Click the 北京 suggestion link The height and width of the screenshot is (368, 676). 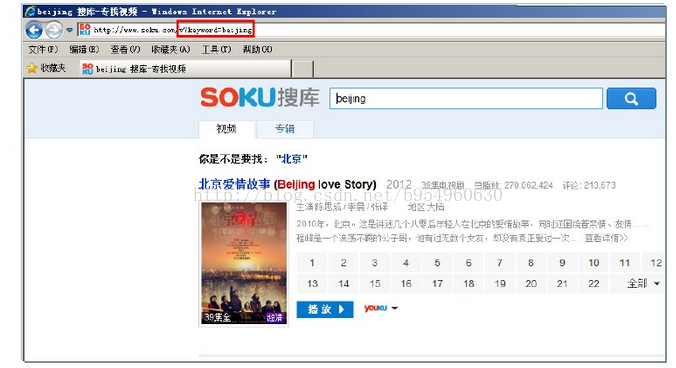(x=291, y=159)
